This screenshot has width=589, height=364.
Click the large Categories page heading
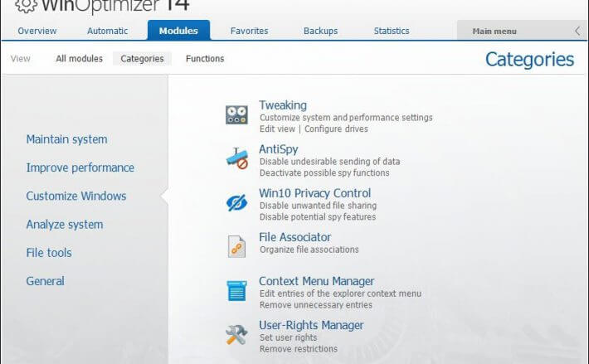click(x=529, y=60)
